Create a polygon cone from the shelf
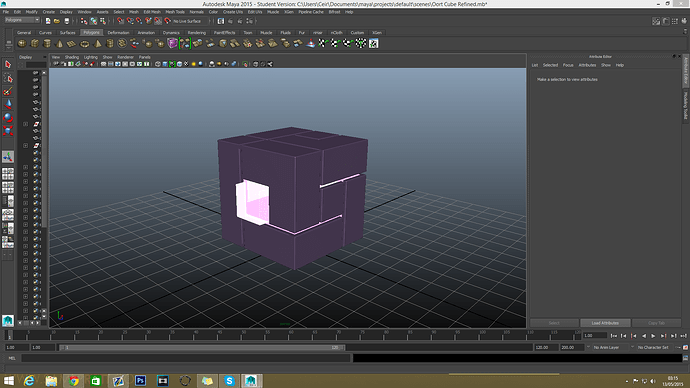 [59, 43]
